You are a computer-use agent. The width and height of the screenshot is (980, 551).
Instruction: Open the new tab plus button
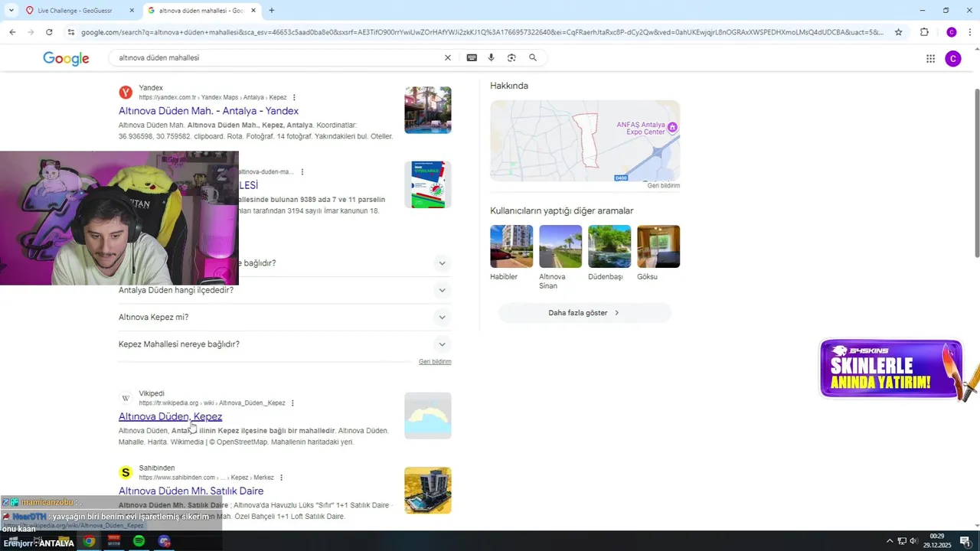click(x=271, y=11)
